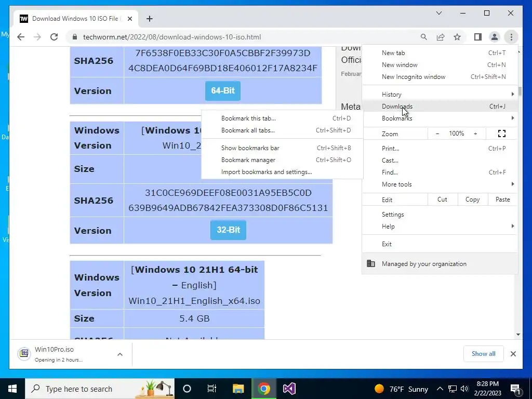
Task: Open Bookmark manager
Action: coord(282,160)
